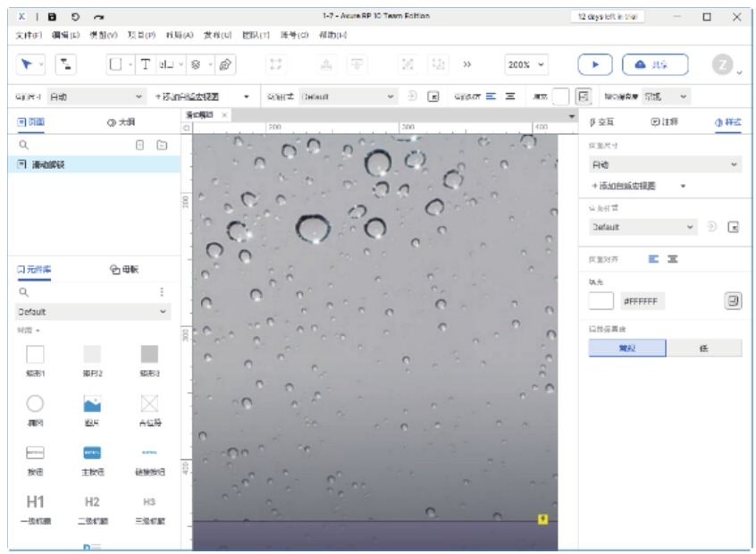Image resolution: width=756 pixels, height=554 pixels.
Task: Select the center page alignment option in Style panel
Action: click(672, 259)
